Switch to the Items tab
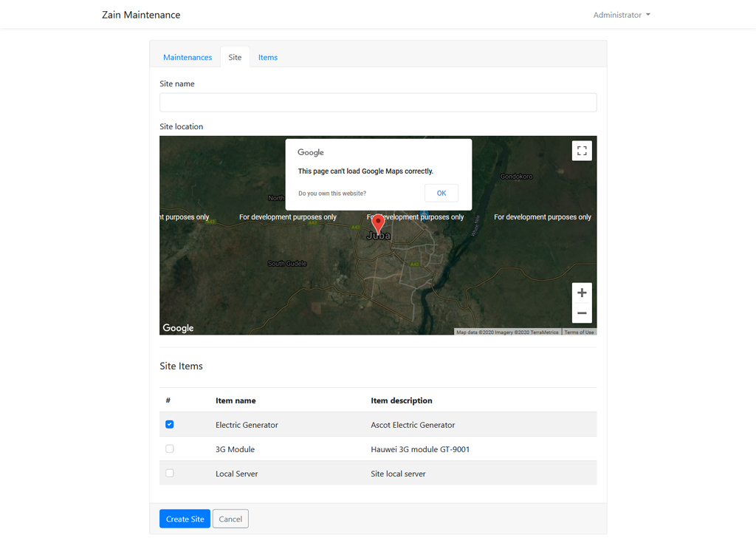 267,58
